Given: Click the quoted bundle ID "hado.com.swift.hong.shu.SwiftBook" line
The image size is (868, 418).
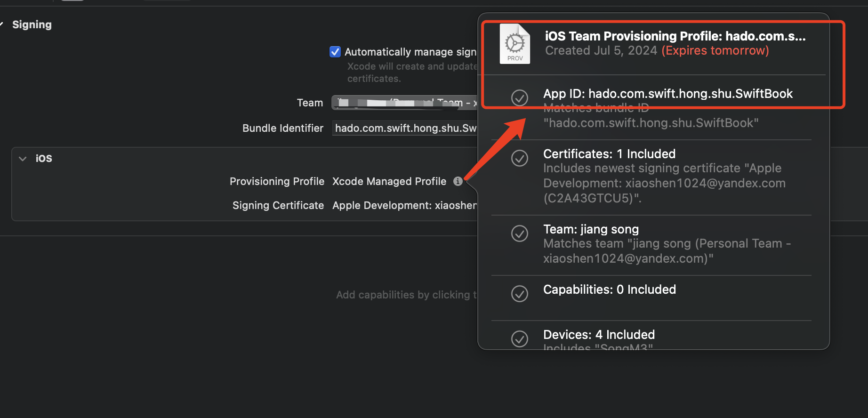Looking at the screenshot, I should click(x=651, y=123).
